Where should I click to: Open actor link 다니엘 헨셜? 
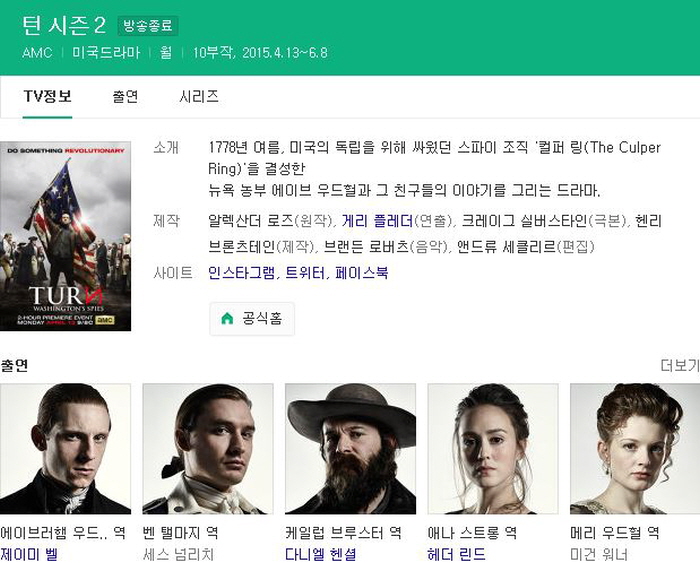(321, 555)
